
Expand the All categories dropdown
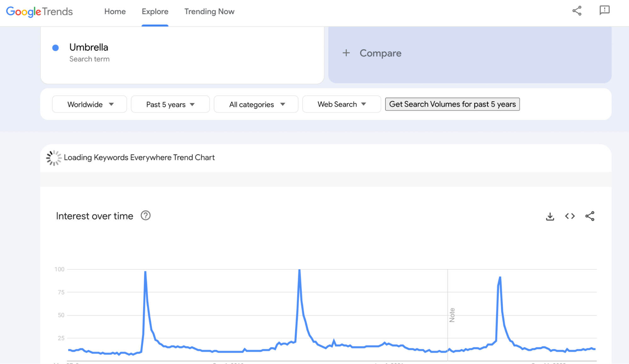click(256, 104)
